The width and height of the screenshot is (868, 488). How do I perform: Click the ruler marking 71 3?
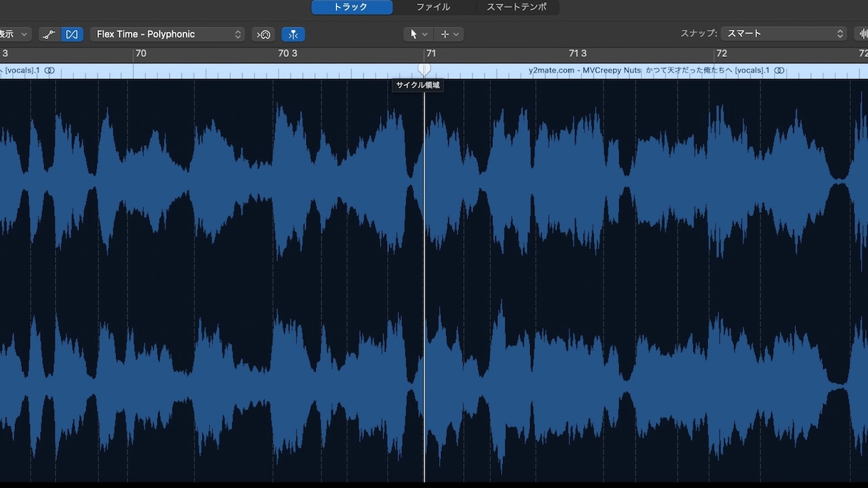point(578,54)
